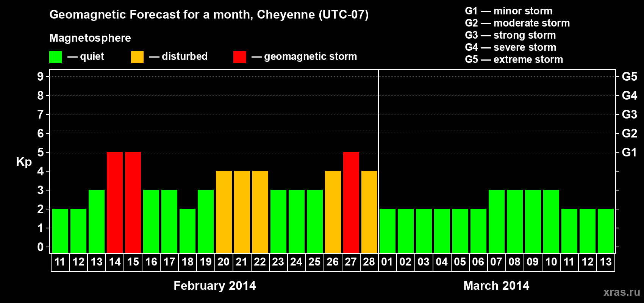Click the date label 19 in February
The height and width of the screenshot is (303, 644).
click(206, 262)
